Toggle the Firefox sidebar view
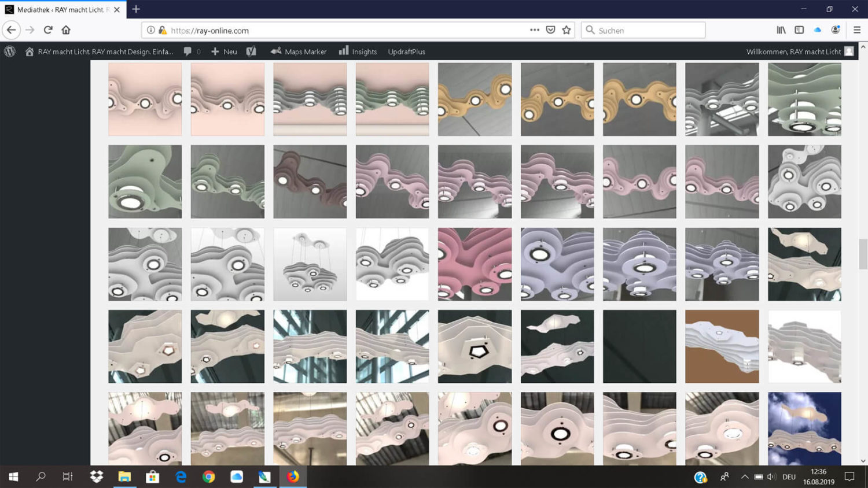The height and width of the screenshot is (488, 868). 799,30
